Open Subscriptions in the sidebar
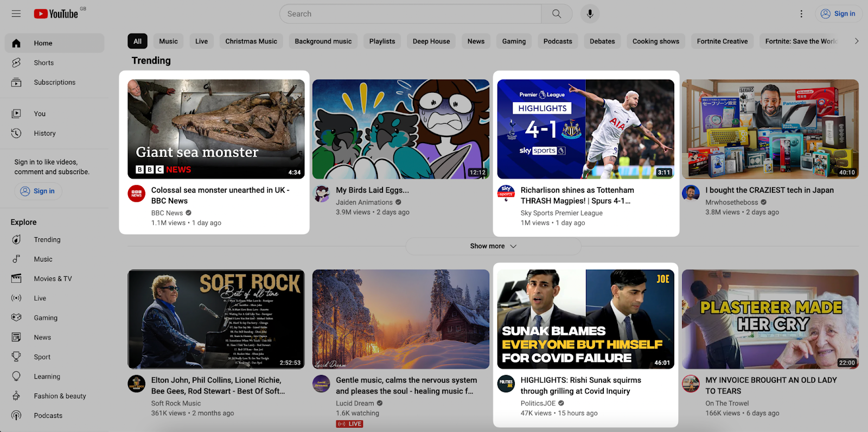 pos(54,82)
